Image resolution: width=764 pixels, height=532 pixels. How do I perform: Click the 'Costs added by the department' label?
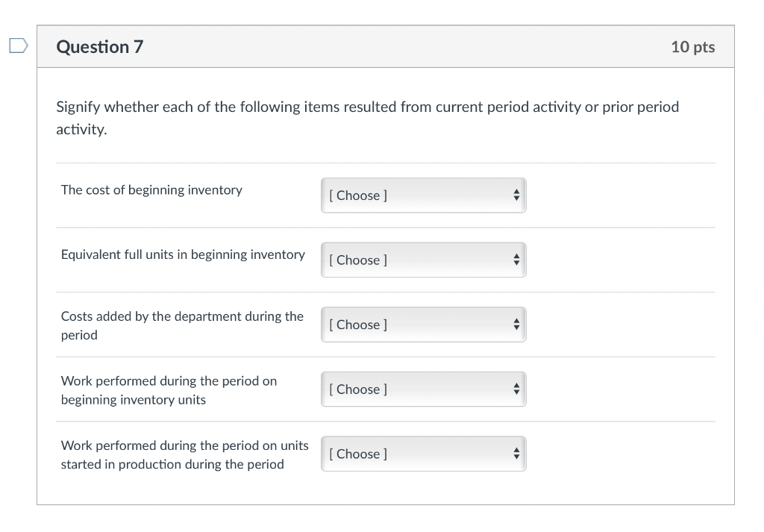click(182, 325)
